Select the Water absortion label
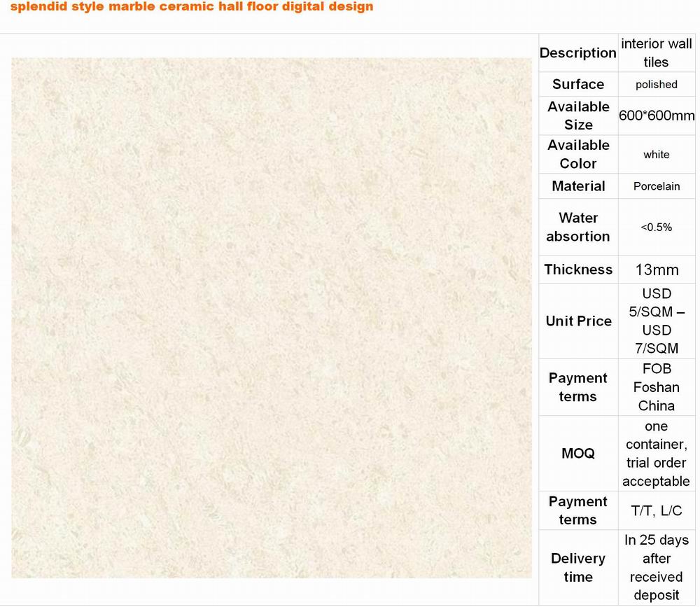 pyautogui.click(x=578, y=227)
